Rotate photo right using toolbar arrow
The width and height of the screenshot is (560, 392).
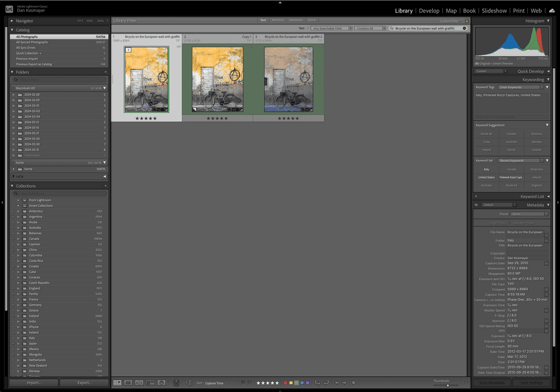point(326,383)
